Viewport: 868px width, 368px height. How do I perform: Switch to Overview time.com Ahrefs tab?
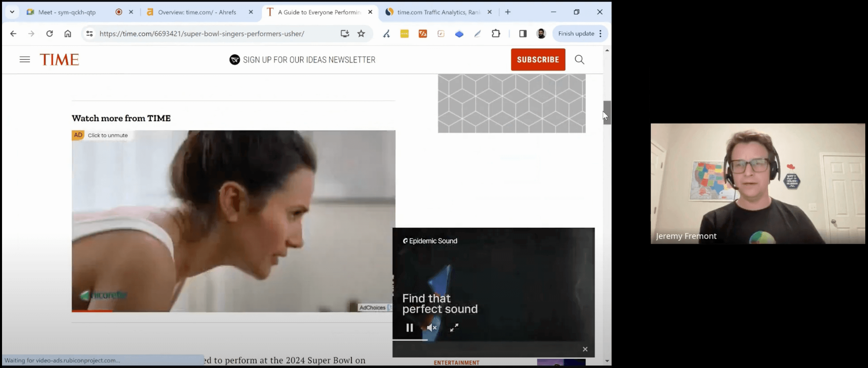196,12
